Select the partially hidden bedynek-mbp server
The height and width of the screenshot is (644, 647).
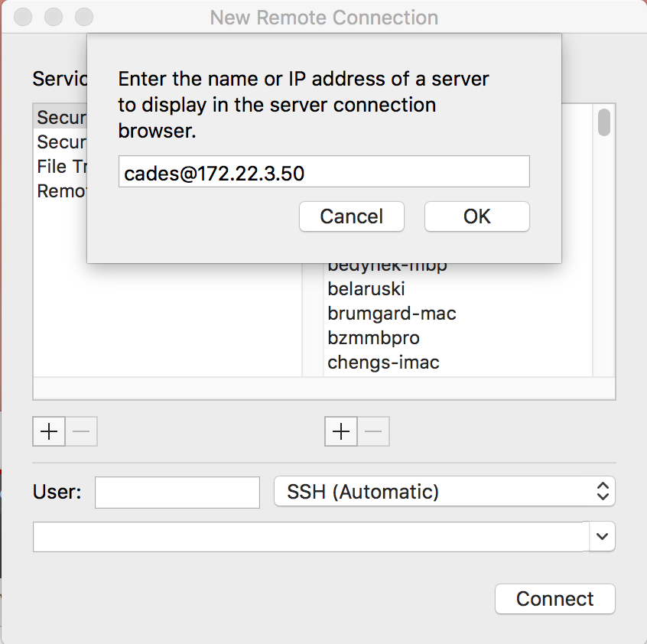(387, 267)
